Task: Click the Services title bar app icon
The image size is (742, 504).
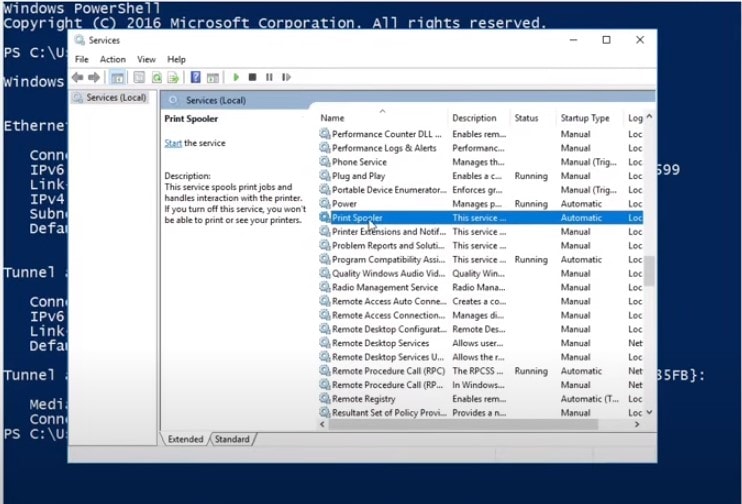Action: [x=80, y=40]
